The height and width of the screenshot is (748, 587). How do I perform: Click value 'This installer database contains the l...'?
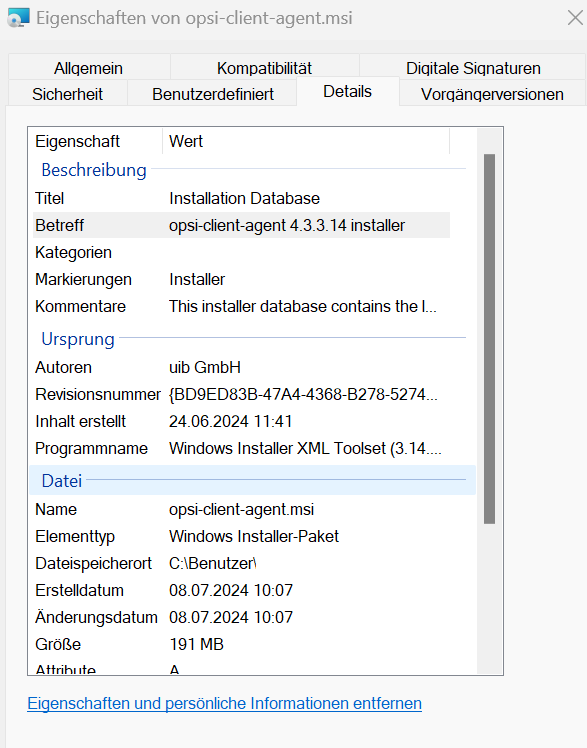303,306
